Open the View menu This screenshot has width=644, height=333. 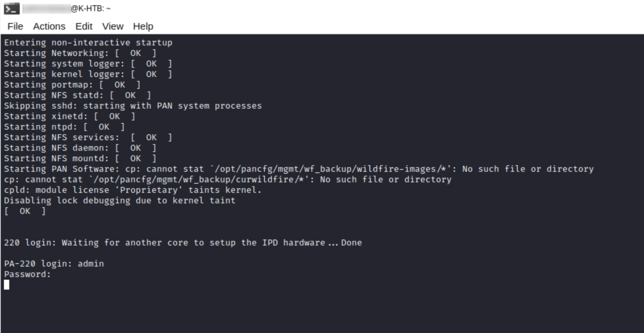pos(113,26)
